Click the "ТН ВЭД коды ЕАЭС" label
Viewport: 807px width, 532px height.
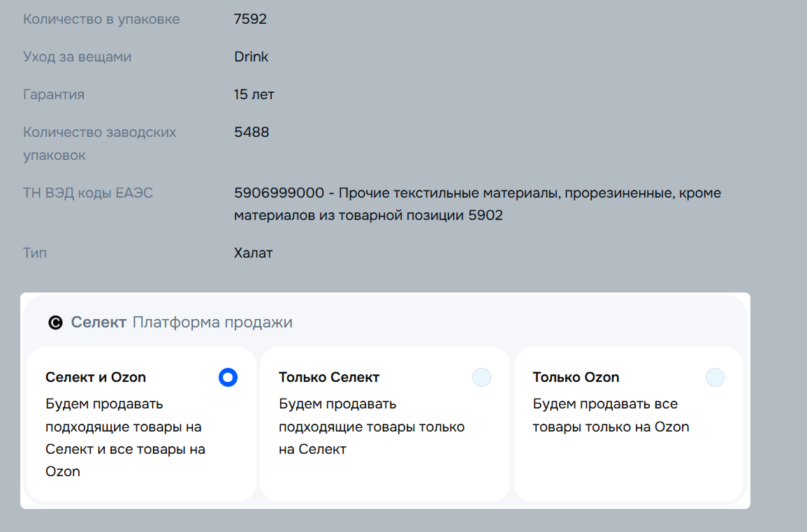pos(88,193)
